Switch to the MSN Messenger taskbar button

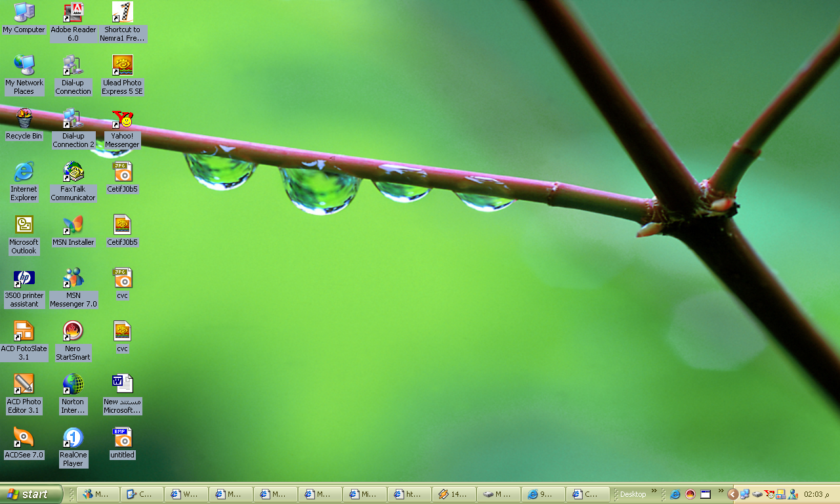98,494
